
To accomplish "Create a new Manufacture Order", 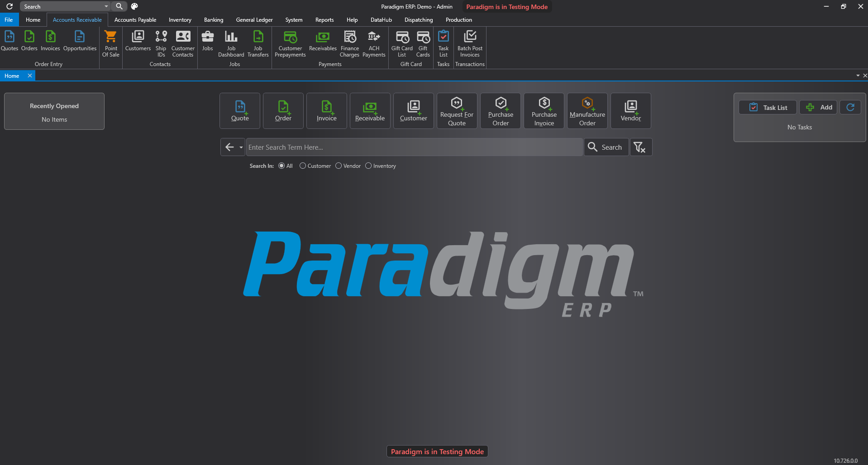I will click(587, 111).
